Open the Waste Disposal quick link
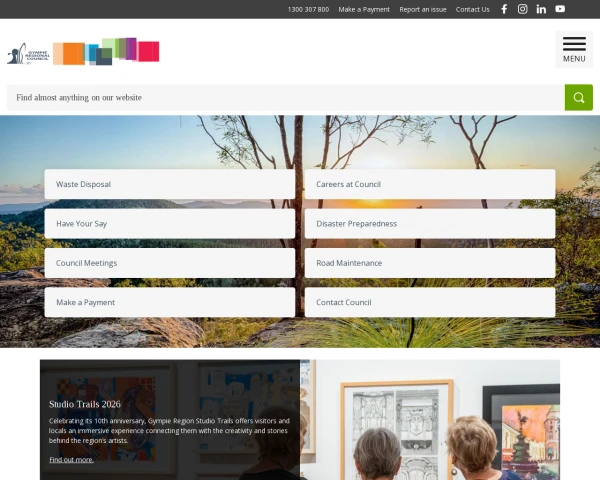 pos(170,184)
